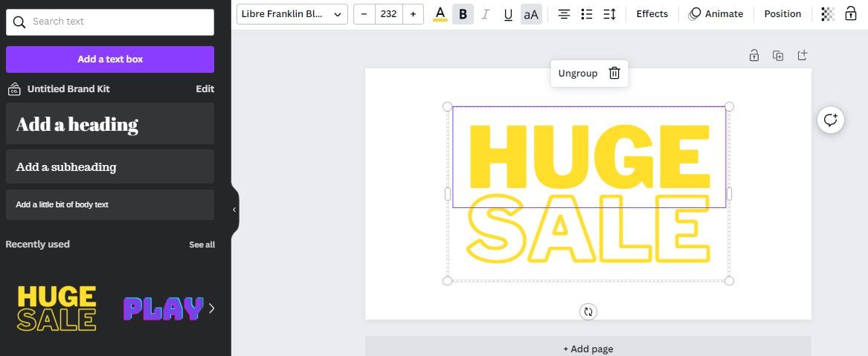Add a little bit of body text
Viewport: 868px width, 356px height.
tap(109, 204)
